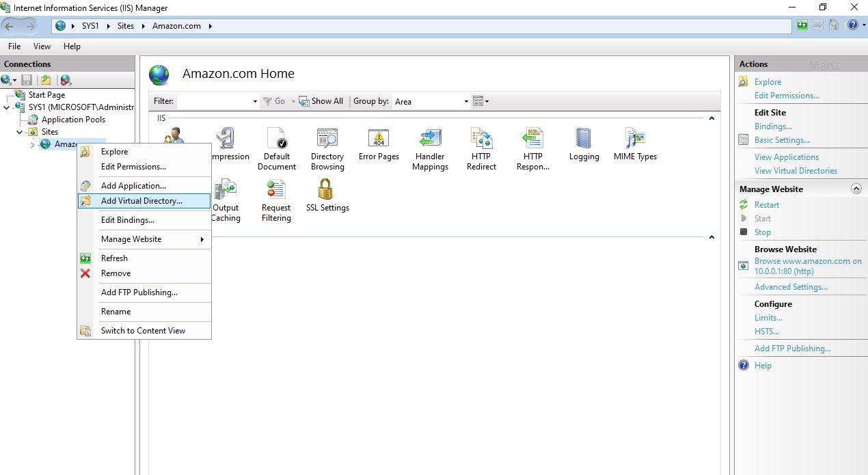
Task: Open the Default Document feature icon
Action: tap(277, 139)
